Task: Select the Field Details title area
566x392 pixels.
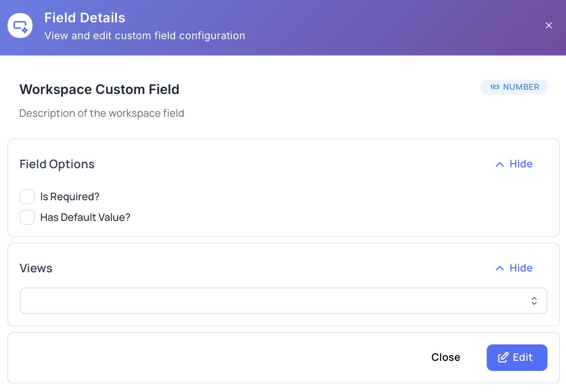Action: pos(84,18)
